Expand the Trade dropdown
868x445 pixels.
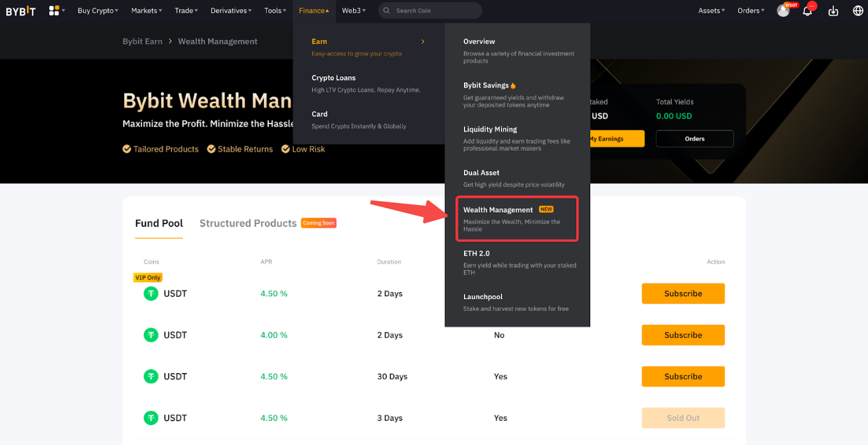(x=186, y=11)
